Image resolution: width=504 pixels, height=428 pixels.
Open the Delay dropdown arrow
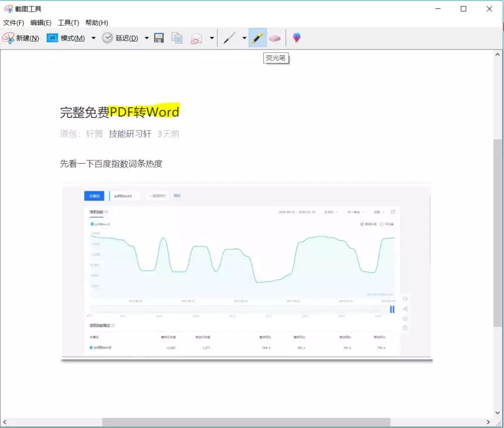(x=146, y=38)
